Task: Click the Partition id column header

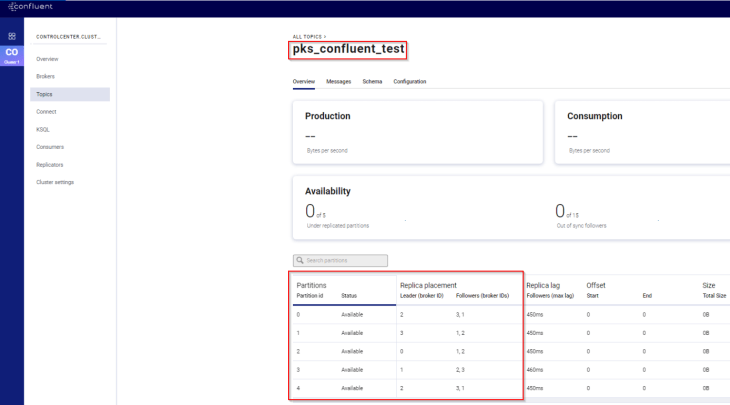Action: pyautogui.click(x=310, y=295)
